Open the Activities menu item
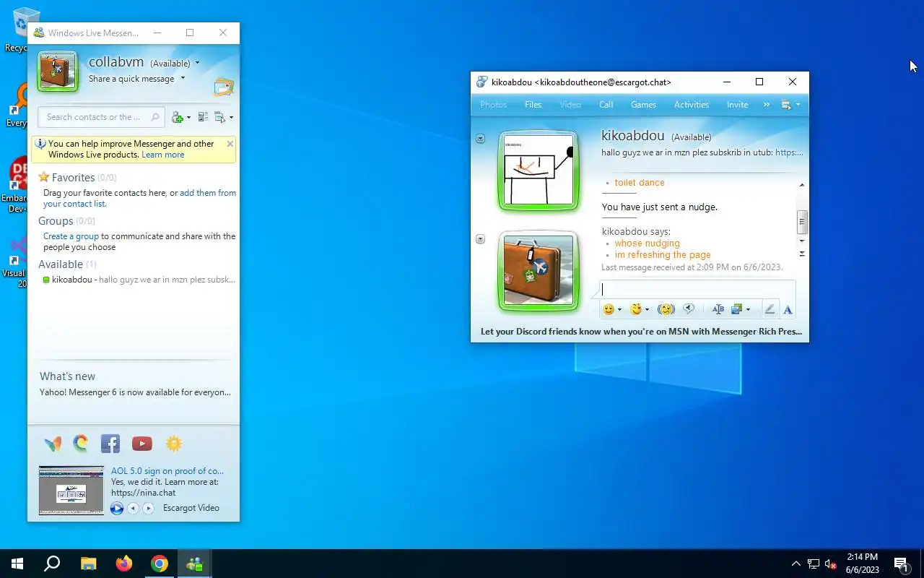The height and width of the screenshot is (578, 924). coord(692,105)
